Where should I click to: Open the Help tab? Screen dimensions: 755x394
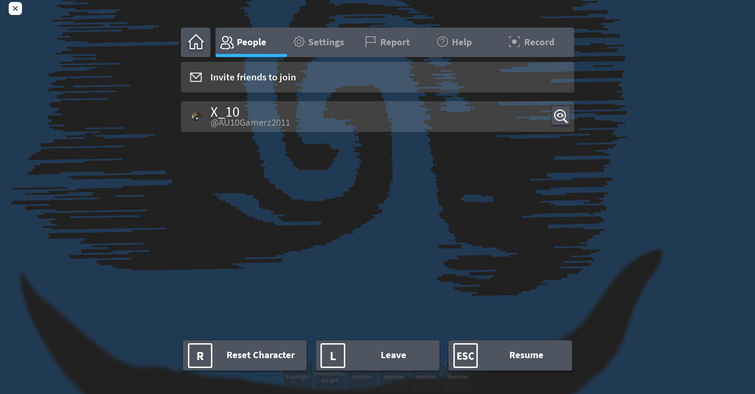455,42
